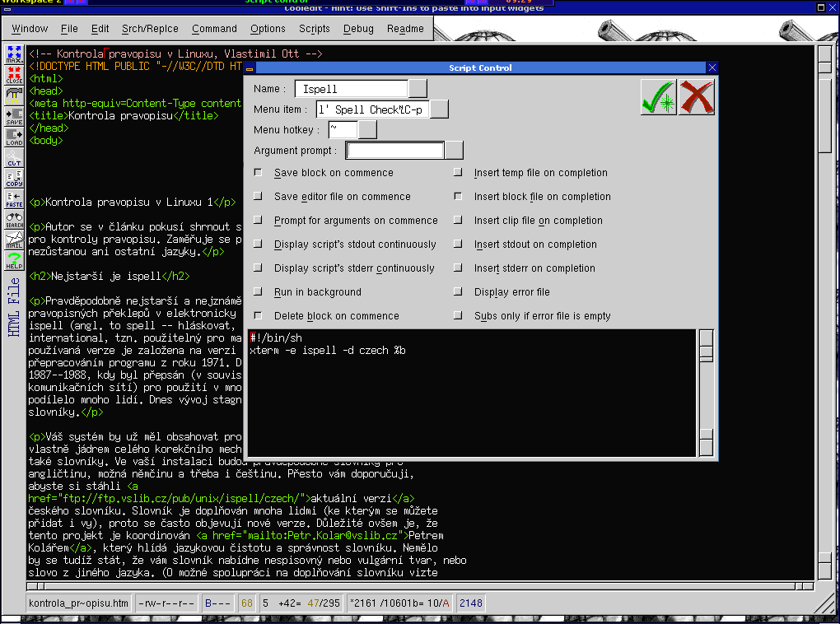Open history button beside Menu item field
Screen dimensions: 840x624
(439, 109)
